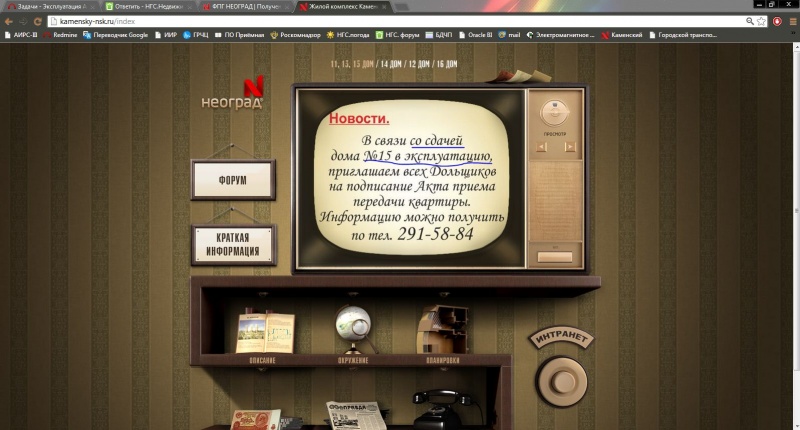The width and height of the screenshot is (800, 430).
Task: Open a new browser tab
Action: tap(402, 7)
